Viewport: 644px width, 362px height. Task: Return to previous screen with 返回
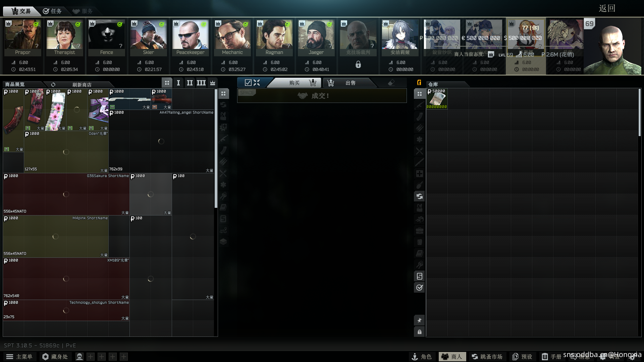607,8
